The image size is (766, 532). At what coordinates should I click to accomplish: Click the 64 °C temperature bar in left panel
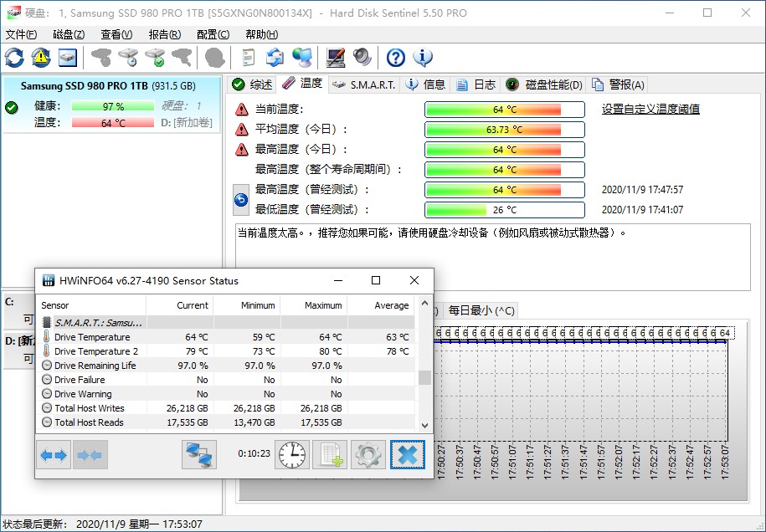coord(113,122)
